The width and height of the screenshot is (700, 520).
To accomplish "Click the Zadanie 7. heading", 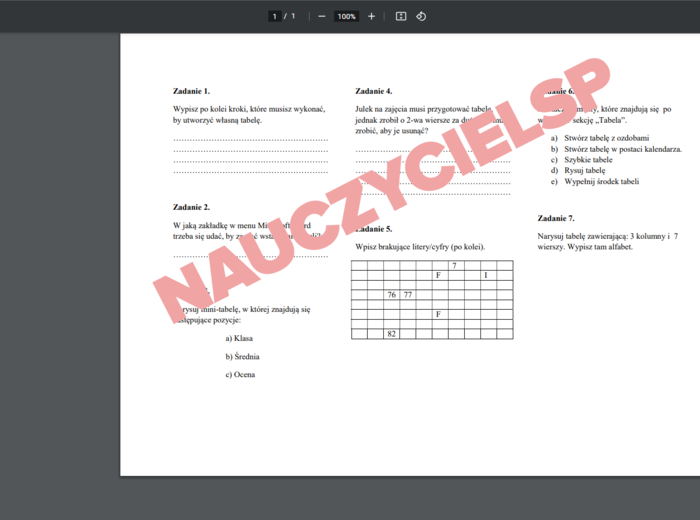I will (x=556, y=218).
